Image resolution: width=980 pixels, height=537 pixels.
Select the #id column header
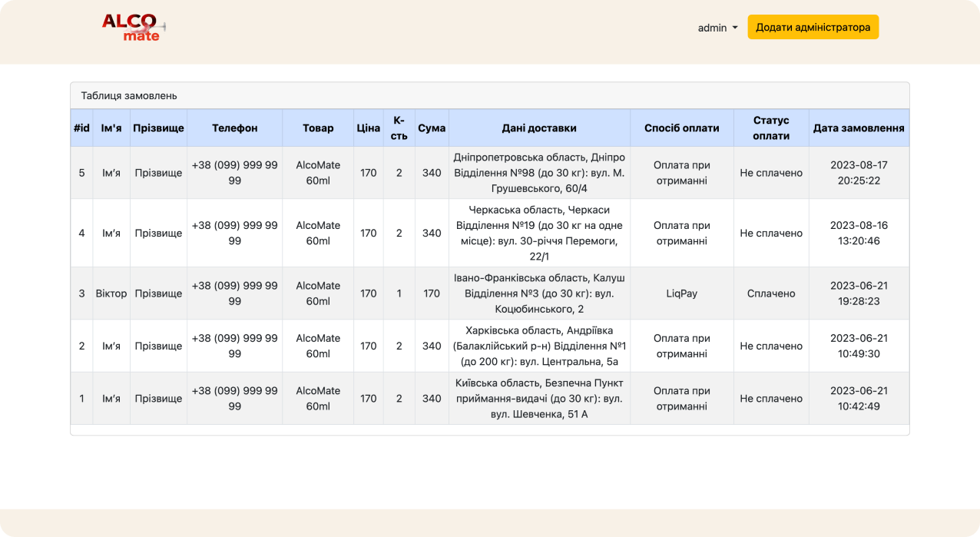pyautogui.click(x=81, y=128)
